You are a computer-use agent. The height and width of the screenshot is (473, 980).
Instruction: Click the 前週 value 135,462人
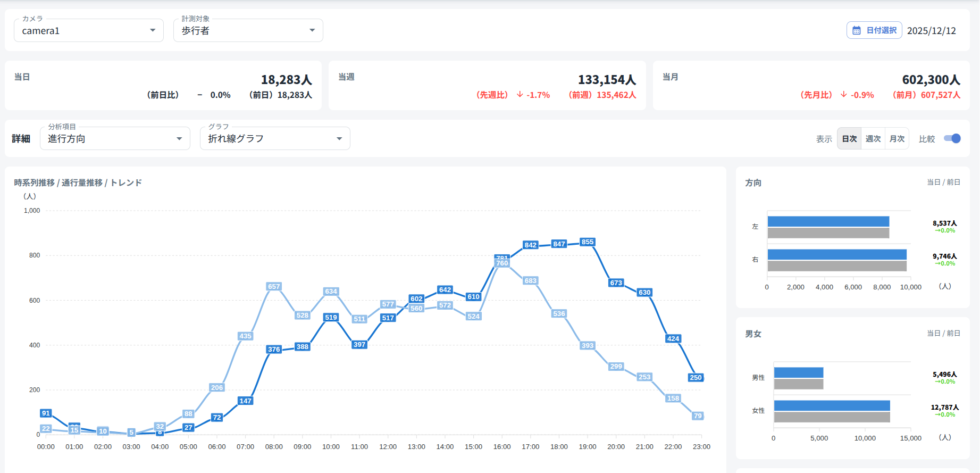(x=616, y=95)
